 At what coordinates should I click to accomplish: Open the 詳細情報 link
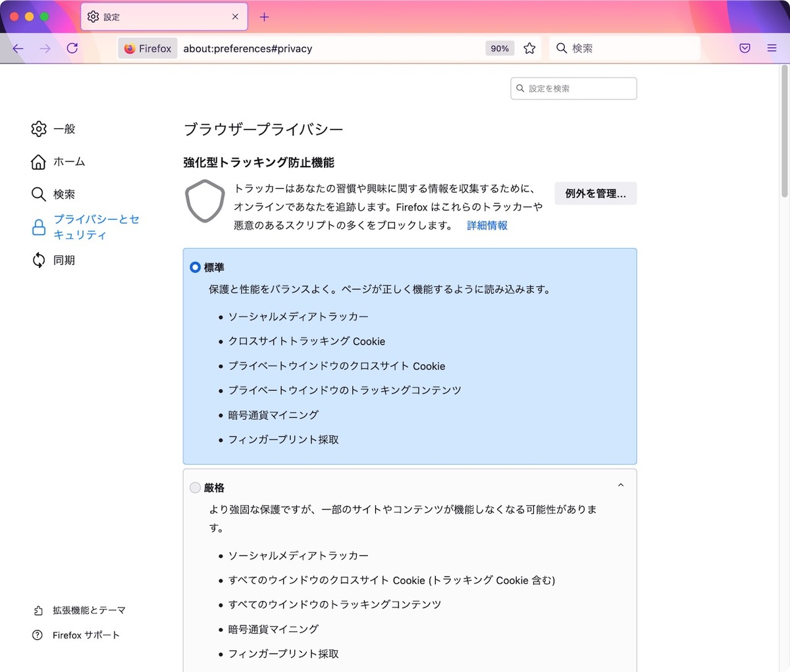coord(487,226)
